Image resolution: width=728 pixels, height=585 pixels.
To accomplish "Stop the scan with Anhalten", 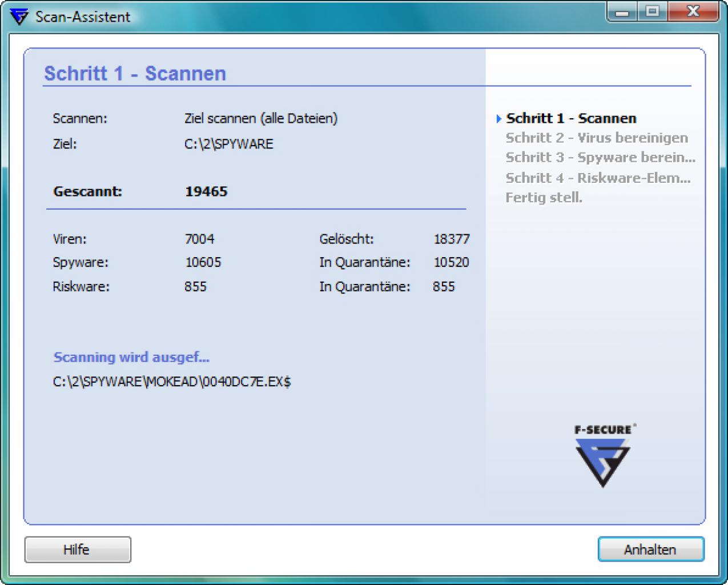I will (651, 550).
